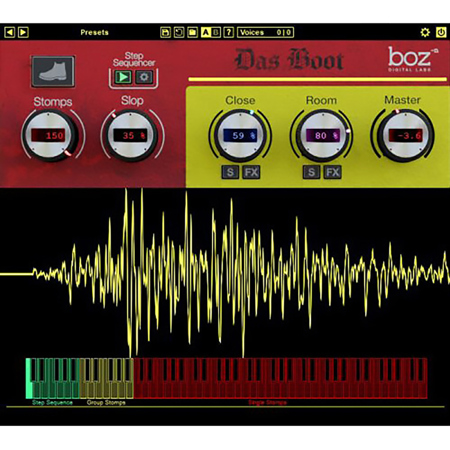450x450 pixels.
Task: Click the red Single Stomps keyboard zone
Action: coord(280,378)
